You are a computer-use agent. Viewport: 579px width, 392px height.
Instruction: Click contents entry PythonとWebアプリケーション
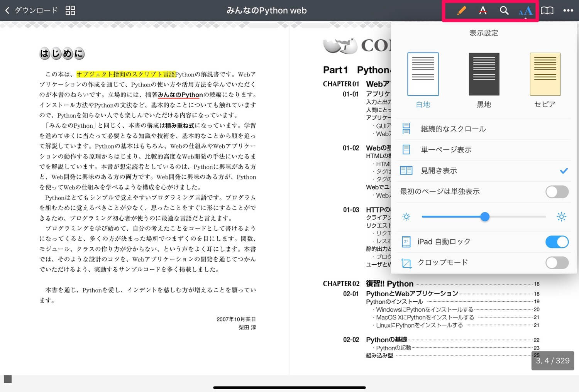(x=412, y=294)
